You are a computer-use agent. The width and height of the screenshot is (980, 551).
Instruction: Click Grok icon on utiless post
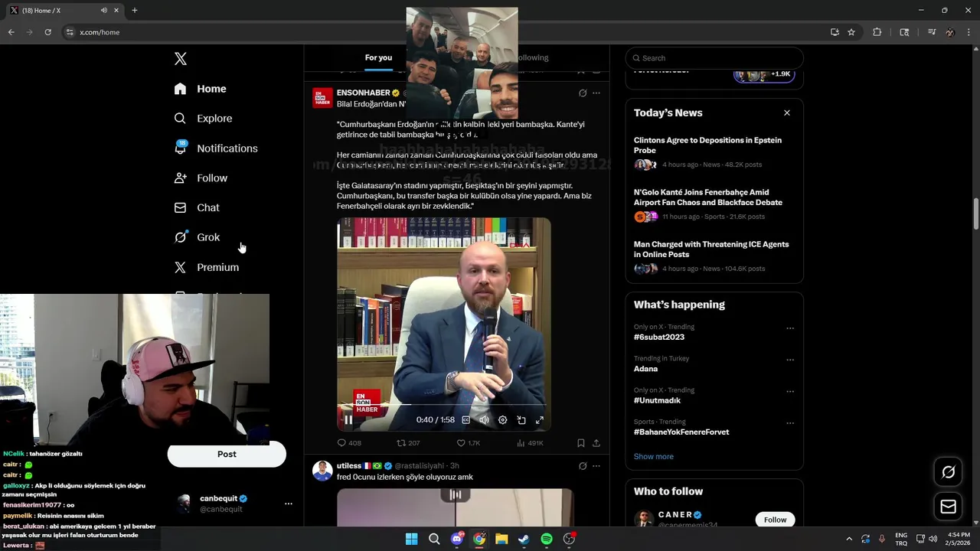coord(583,465)
